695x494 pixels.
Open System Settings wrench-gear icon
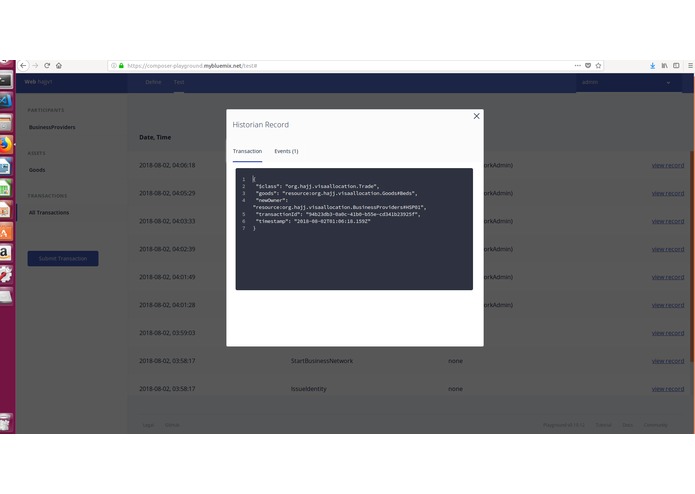6,275
